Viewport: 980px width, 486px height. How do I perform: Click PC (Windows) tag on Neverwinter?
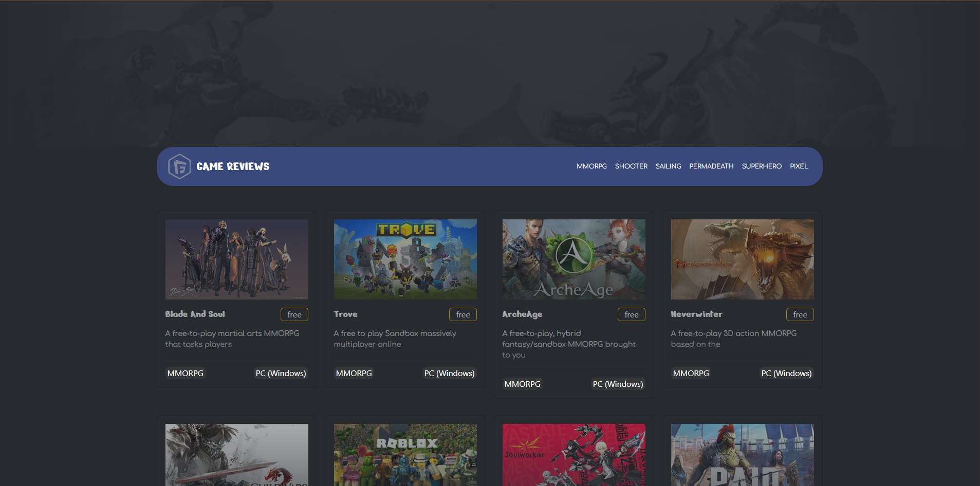tap(787, 373)
